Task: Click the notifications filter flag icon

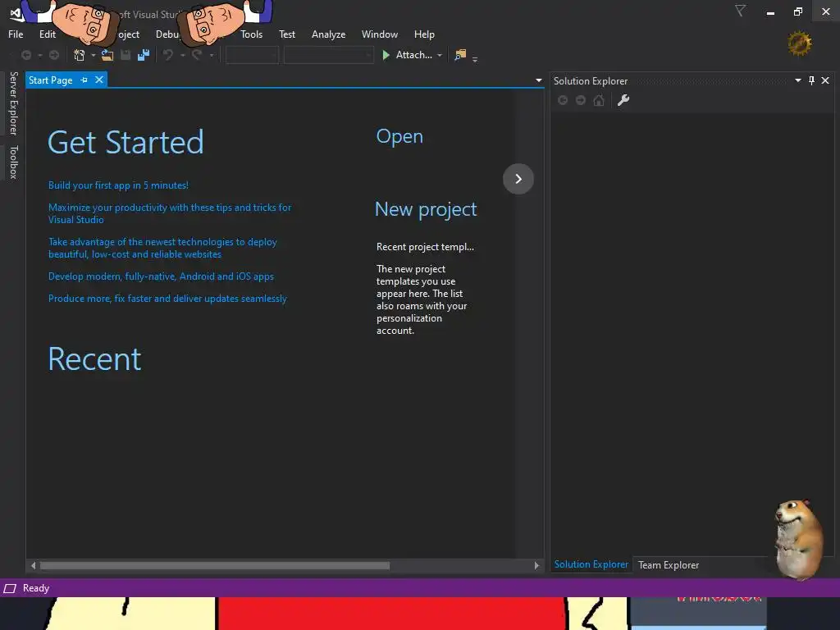Action: 741,11
